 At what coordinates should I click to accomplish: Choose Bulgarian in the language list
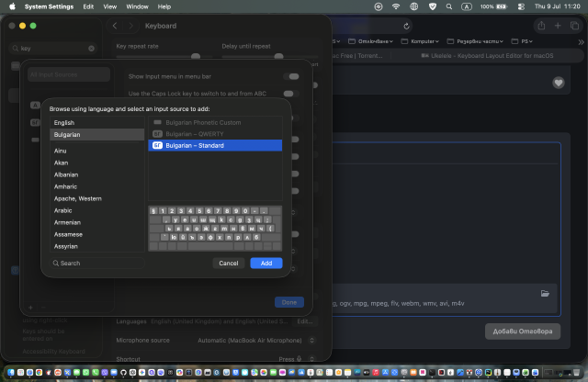[96, 135]
